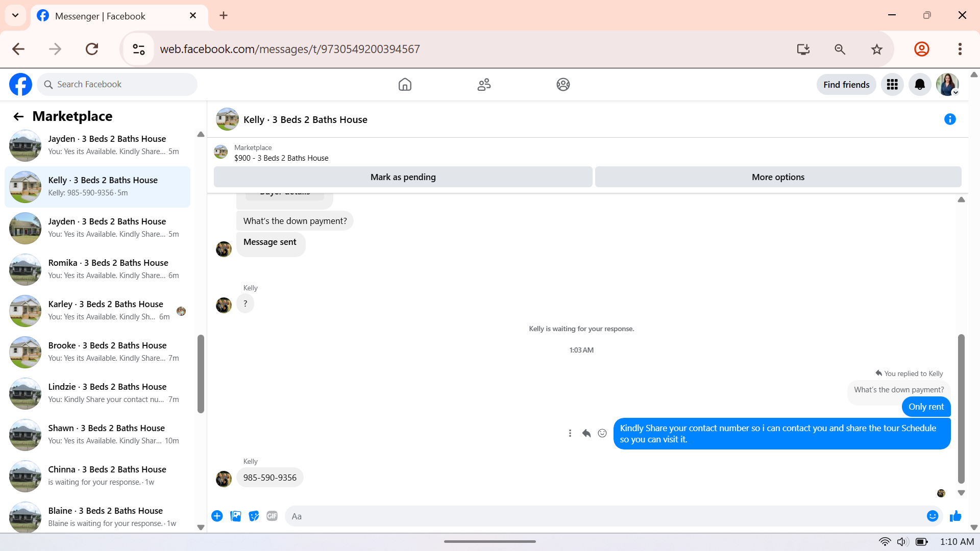
Task: Open the emoji picker in message box
Action: click(933, 516)
